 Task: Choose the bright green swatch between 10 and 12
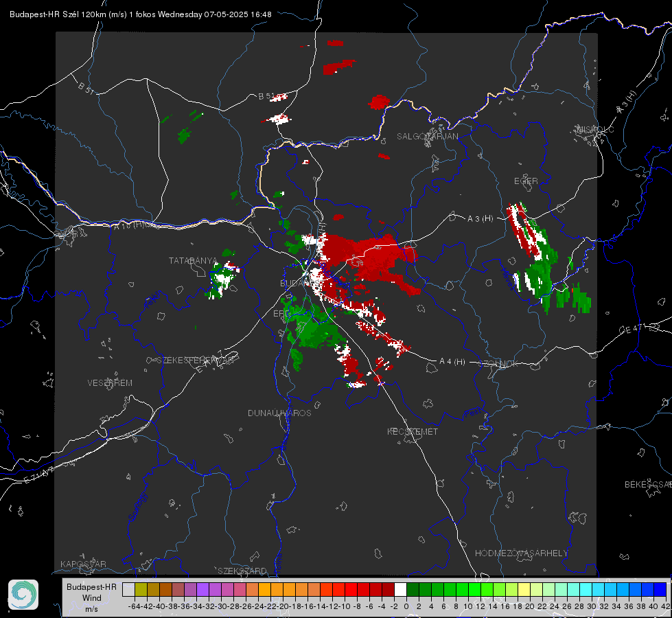(x=474, y=589)
